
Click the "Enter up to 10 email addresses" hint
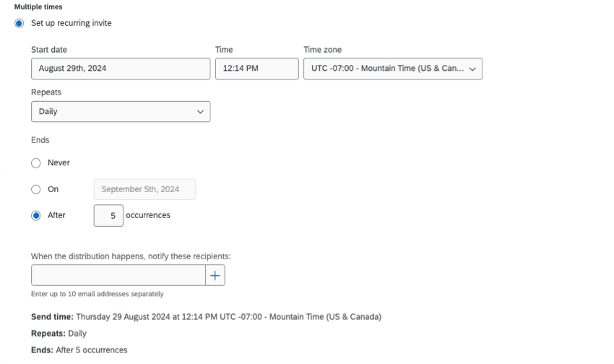97,293
